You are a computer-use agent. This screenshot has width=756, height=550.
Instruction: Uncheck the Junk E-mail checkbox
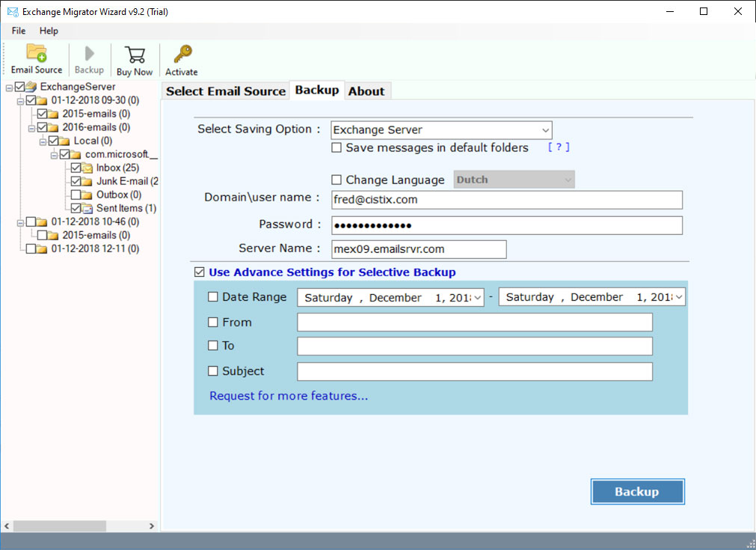coord(76,181)
